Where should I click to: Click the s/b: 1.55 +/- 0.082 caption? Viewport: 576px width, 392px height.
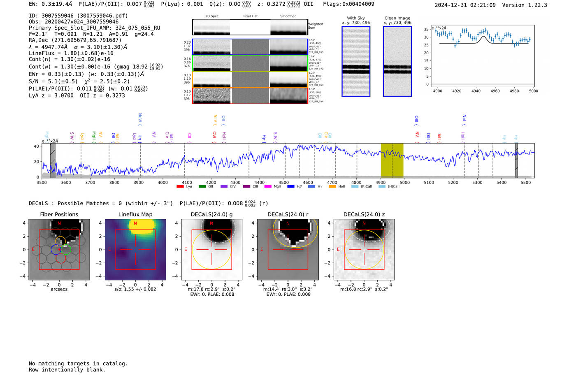click(x=135, y=289)
